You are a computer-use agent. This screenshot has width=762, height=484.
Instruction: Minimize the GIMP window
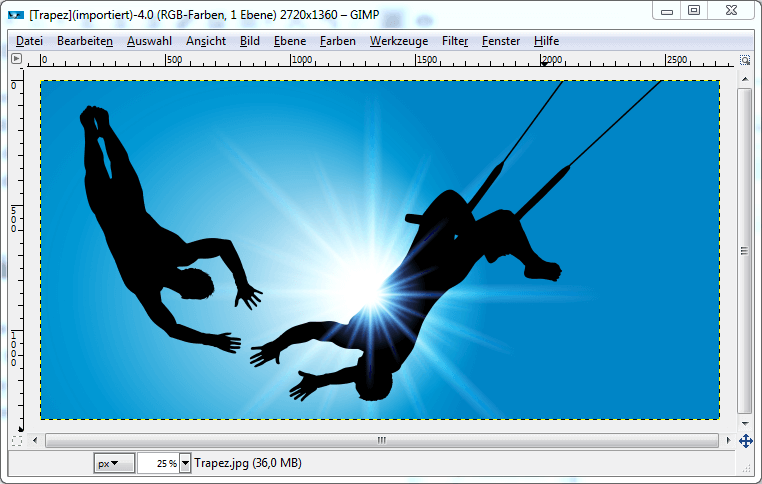tap(667, 11)
